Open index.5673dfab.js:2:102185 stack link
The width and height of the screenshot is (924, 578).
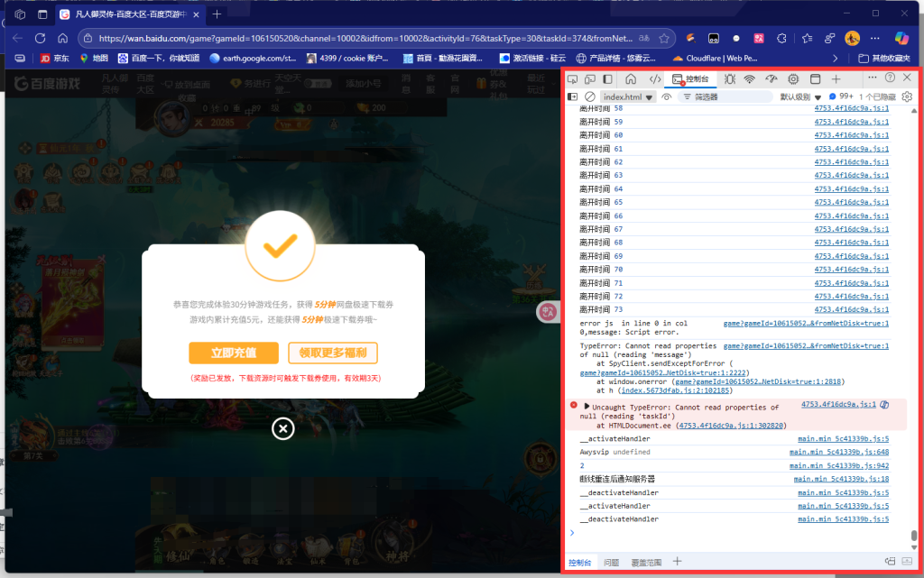[x=675, y=390]
